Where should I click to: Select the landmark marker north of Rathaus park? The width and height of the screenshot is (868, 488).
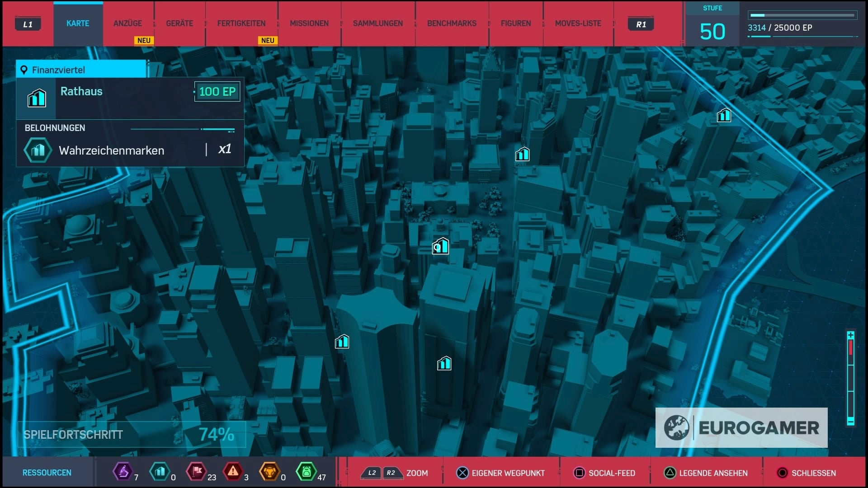522,154
